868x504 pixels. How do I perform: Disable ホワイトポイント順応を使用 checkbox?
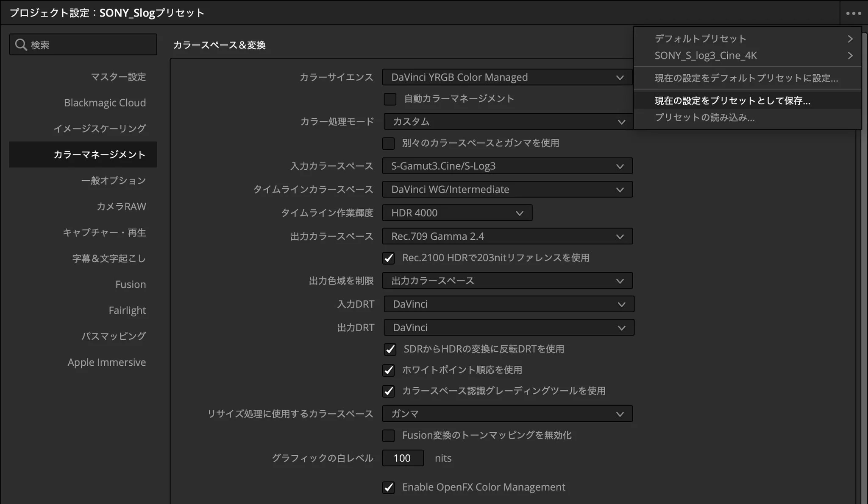click(x=388, y=370)
